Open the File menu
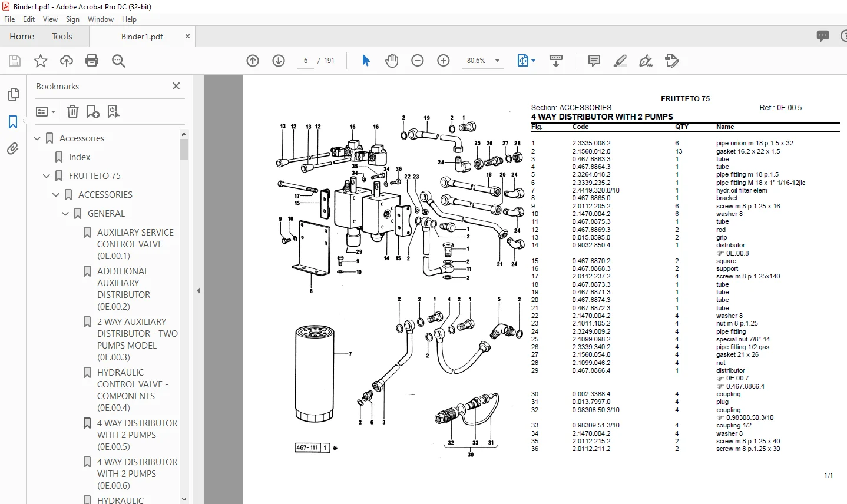 pyautogui.click(x=9, y=19)
